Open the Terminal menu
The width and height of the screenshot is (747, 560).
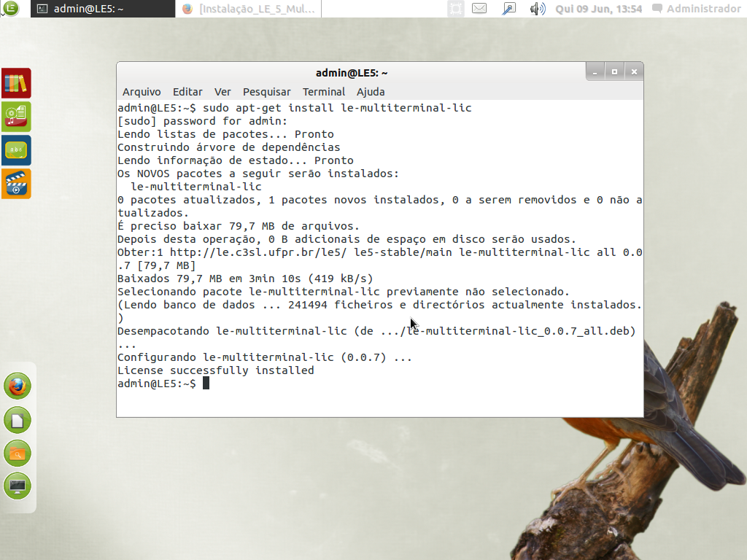[x=323, y=92]
